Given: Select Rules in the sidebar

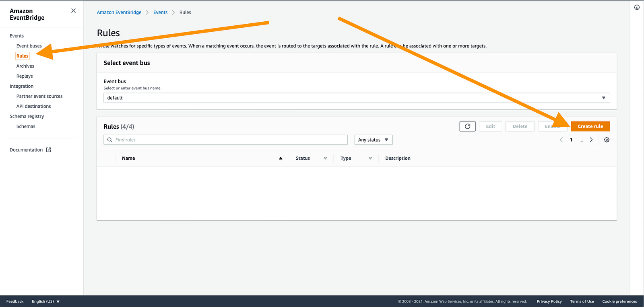Looking at the screenshot, I should pos(23,56).
